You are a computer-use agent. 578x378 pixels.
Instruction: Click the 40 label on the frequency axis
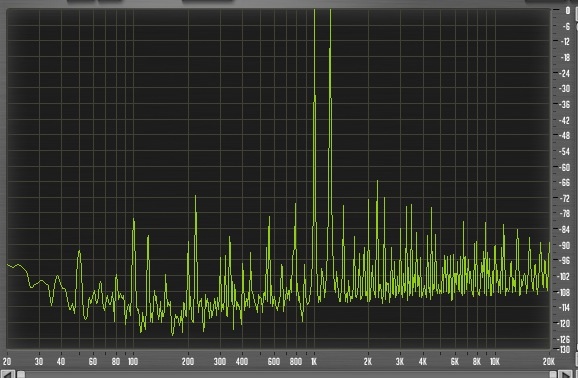click(x=61, y=361)
